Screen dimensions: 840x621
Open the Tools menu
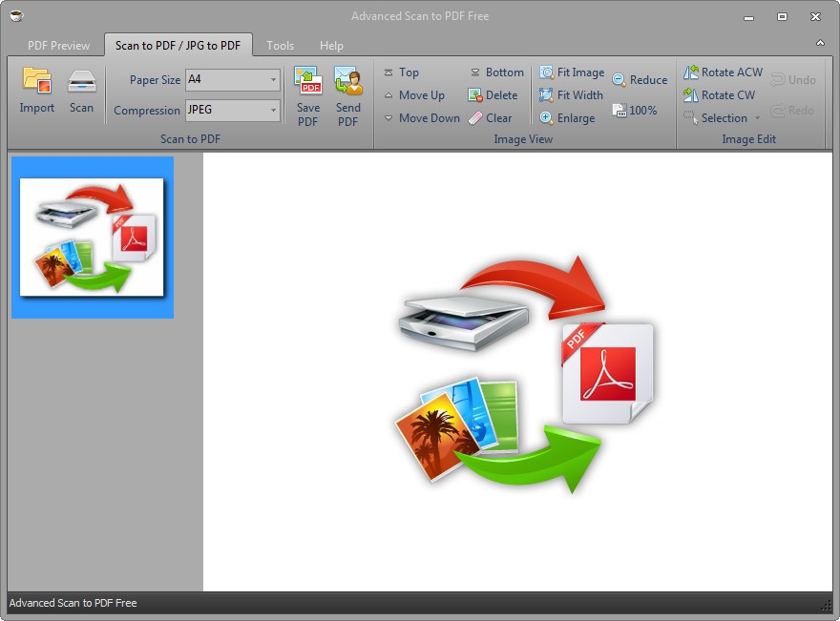(280, 45)
